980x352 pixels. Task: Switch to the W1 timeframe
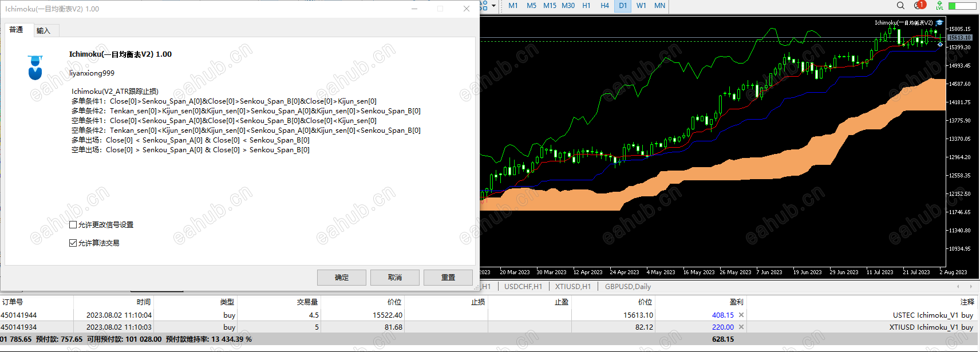point(641,6)
